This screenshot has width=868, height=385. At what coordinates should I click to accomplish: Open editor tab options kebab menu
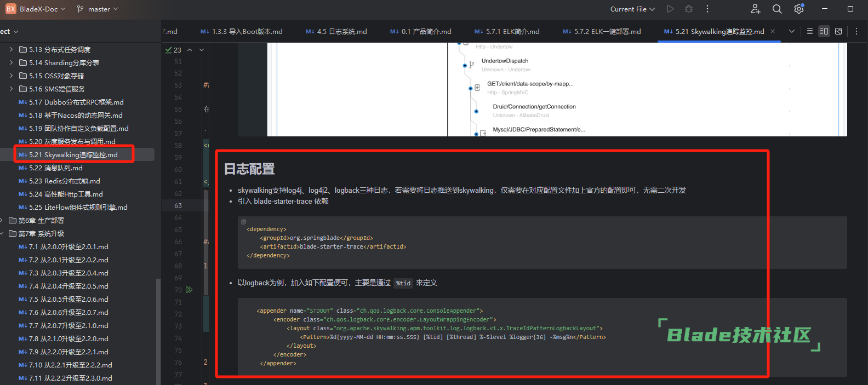coord(856,31)
